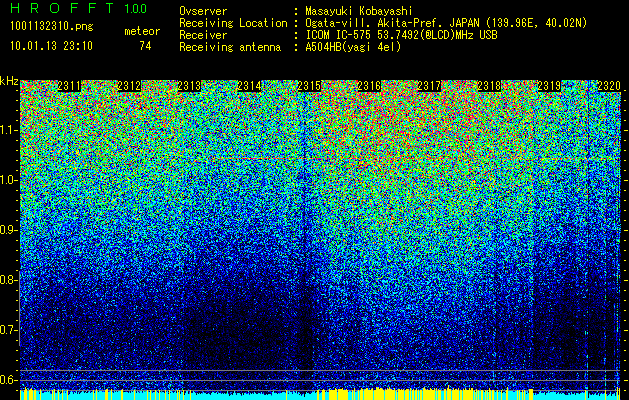The width and height of the screenshot is (629, 400).
Task: Click the 0.9 frequency axis label
Action: pos(9,230)
